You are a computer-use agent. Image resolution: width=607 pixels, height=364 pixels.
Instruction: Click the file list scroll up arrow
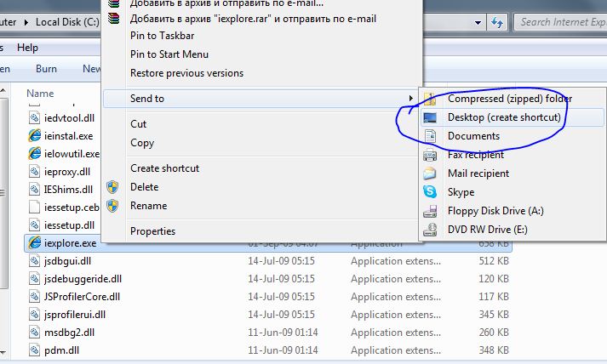pos(3,91)
